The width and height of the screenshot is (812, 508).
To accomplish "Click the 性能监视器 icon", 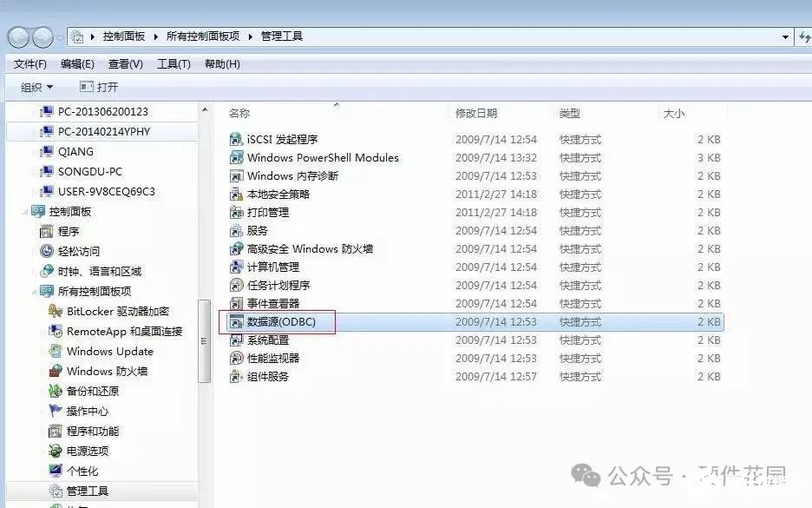I will click(236, 358).
